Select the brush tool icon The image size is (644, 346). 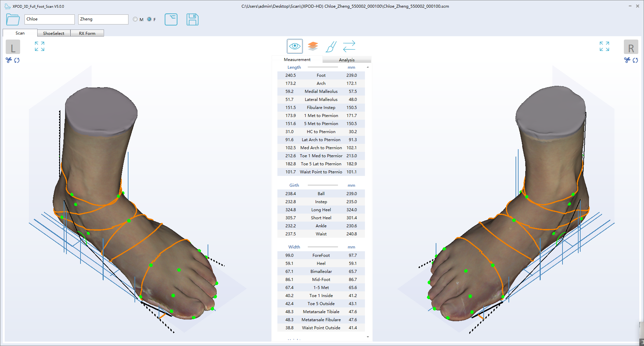(x=331, y=47)
